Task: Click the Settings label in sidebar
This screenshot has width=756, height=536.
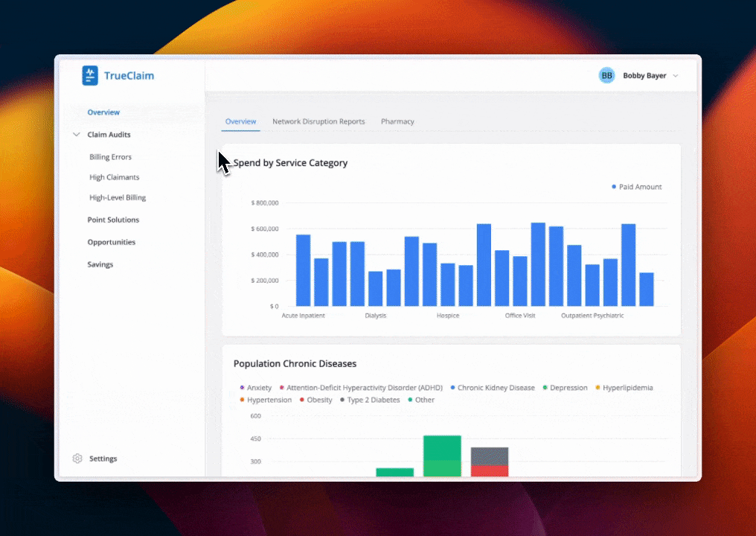Action: click(103, 459)
